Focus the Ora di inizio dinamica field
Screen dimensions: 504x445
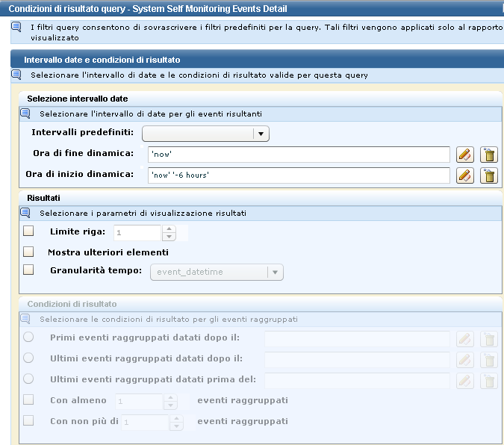299,175
